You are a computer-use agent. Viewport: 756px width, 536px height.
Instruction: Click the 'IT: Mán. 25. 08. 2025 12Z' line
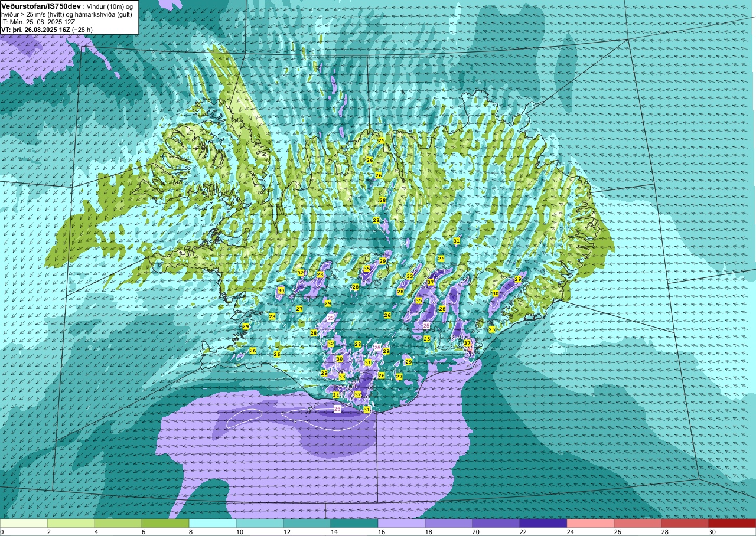tap(38, 22)
